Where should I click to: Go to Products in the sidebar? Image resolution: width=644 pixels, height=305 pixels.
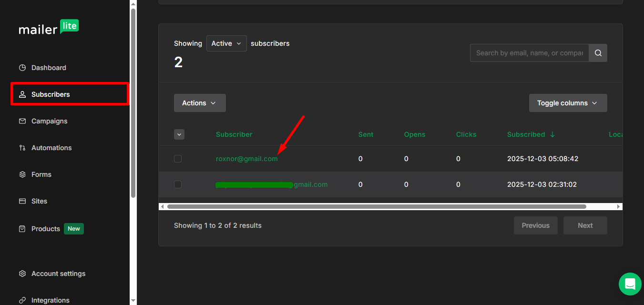46,229
